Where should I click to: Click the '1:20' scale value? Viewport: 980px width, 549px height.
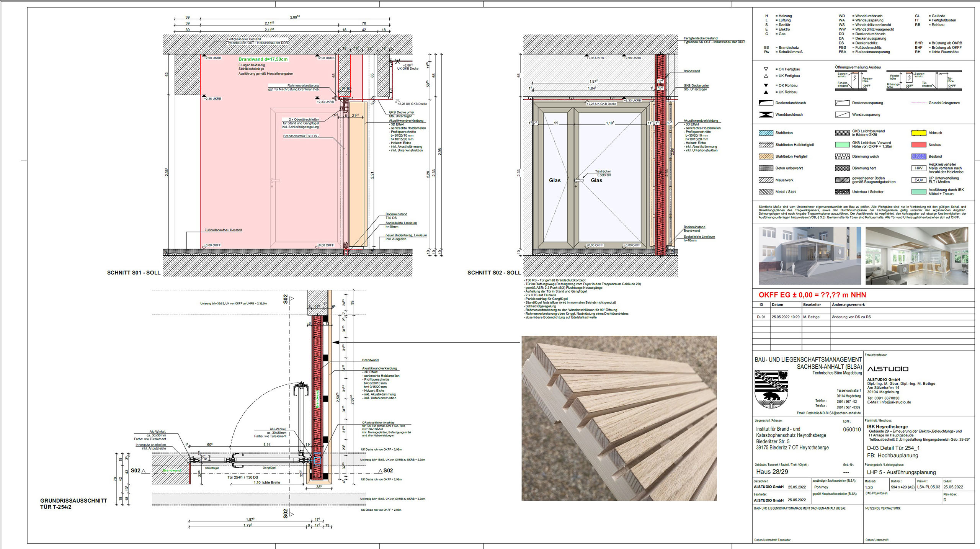coord(869,488)
